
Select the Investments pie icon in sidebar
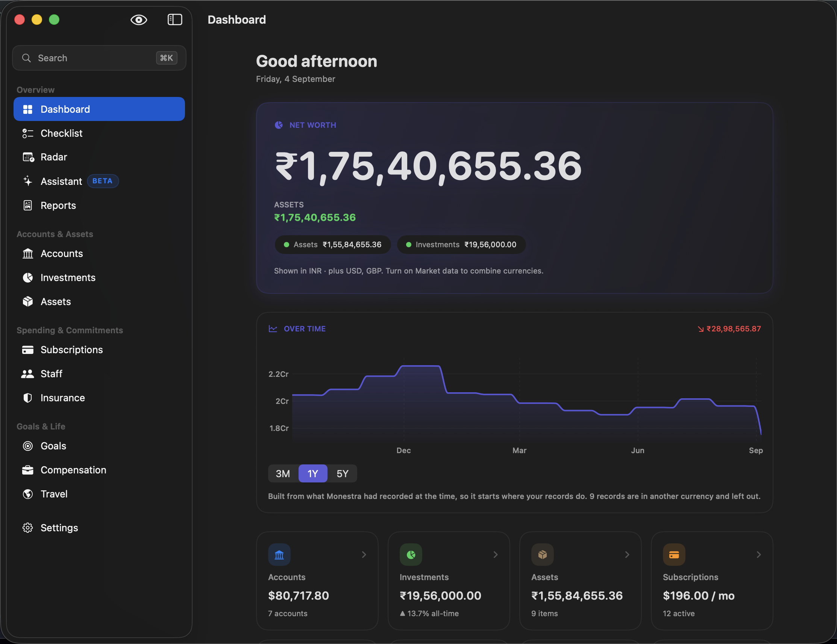27,278
